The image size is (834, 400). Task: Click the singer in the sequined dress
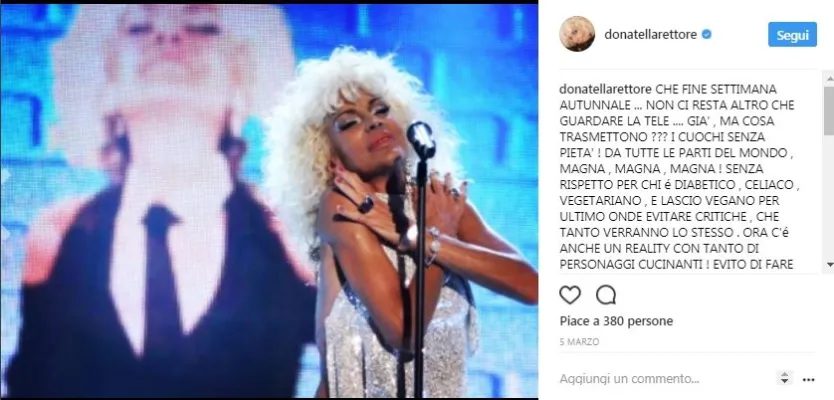pyautogui.click(x=398, y=223)
